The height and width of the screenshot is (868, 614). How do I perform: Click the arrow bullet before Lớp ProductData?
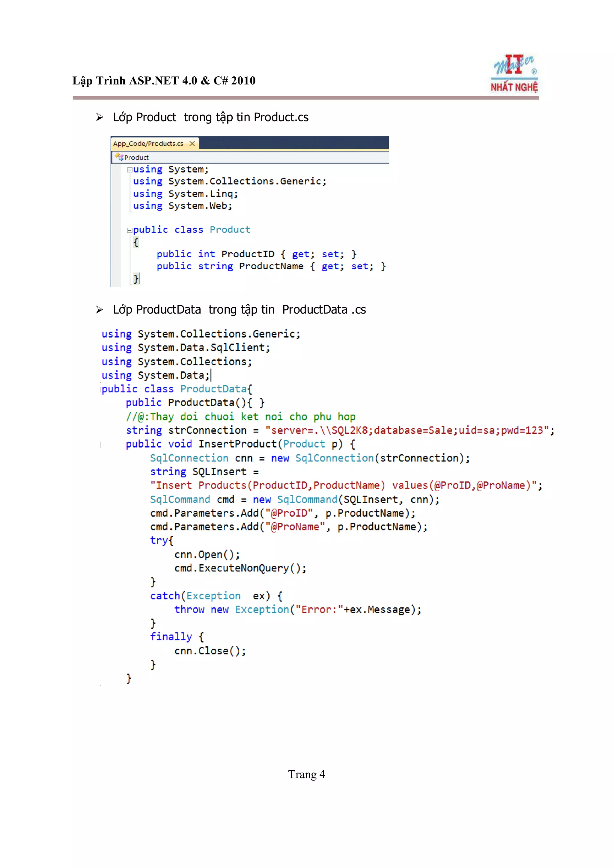point(100,310)
